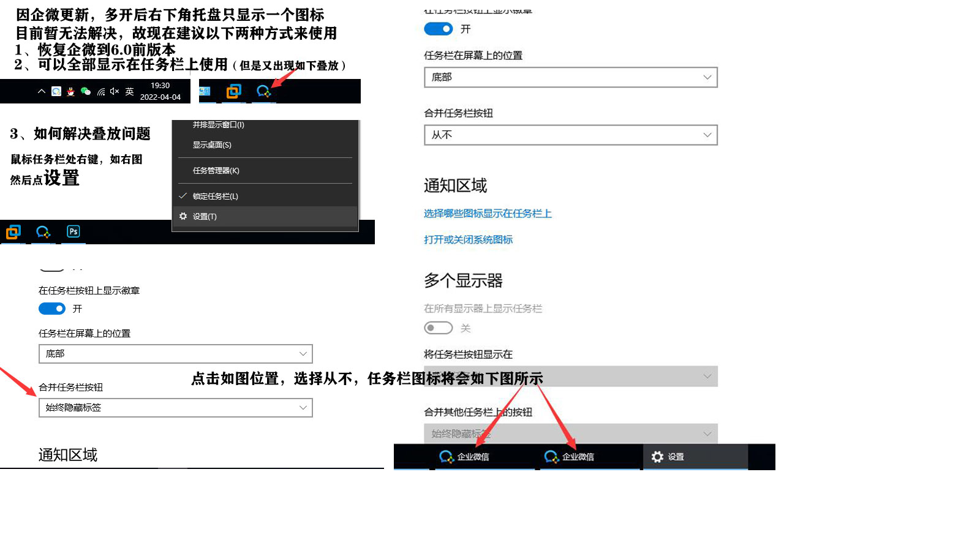Click the WeCom taskbar icon marked by the red arrow
This screenshot has width=980, height=551.
(x=264, y=92)
